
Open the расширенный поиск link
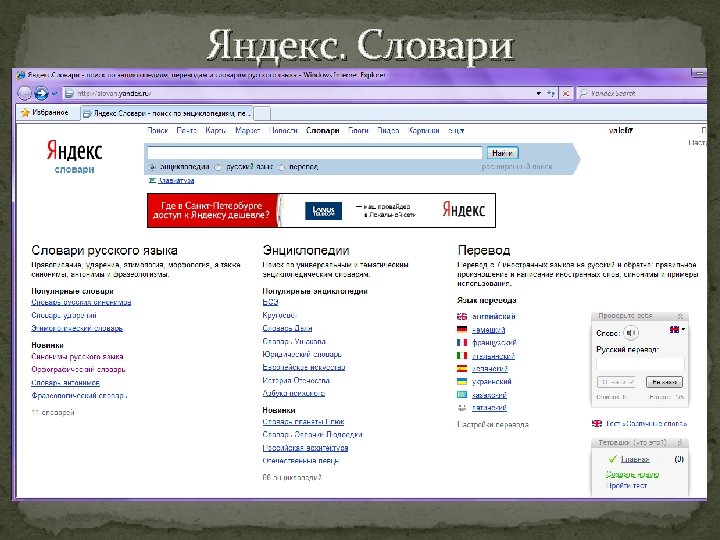[517, 167]
